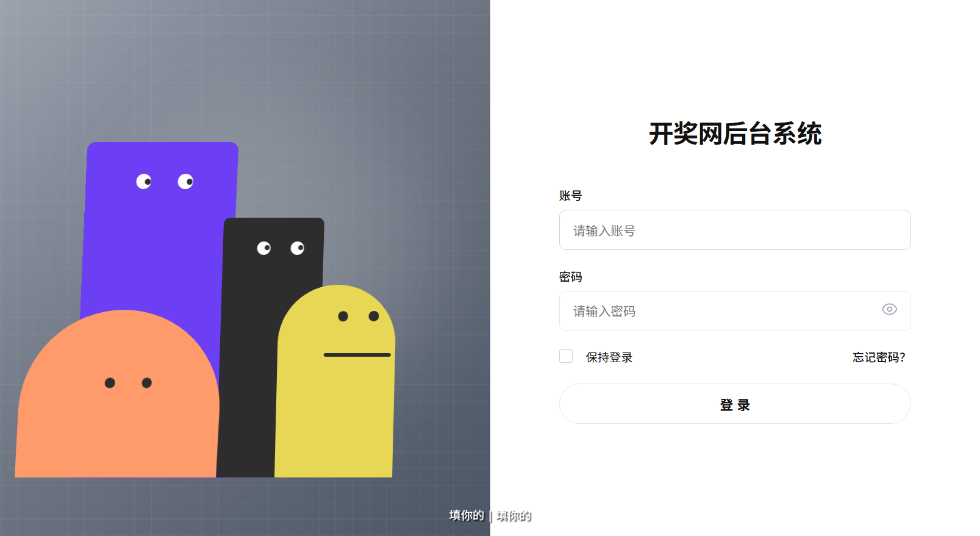980x536 pixels.
Task: Click the 账号 account input field
Action: [x=735, y=230]
